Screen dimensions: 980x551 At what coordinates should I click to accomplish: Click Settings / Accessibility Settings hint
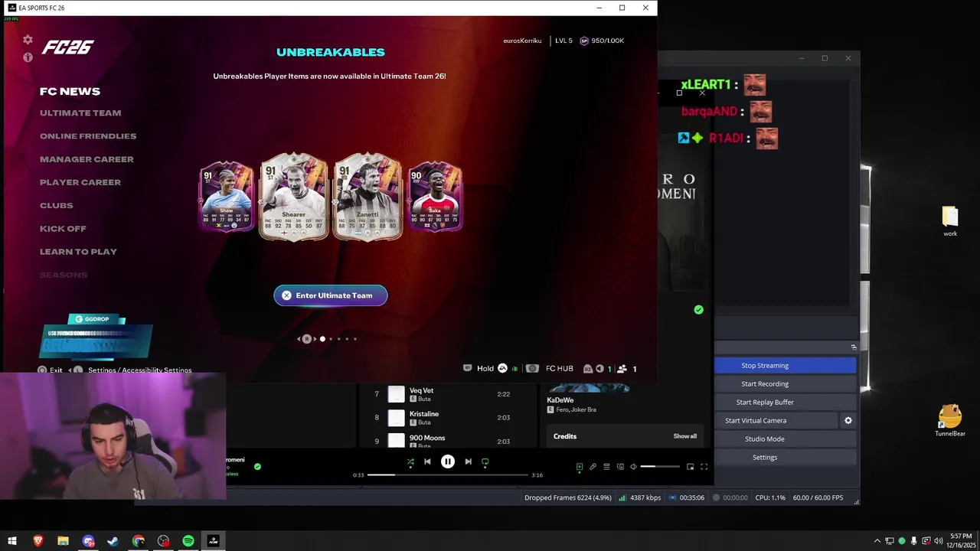tap(139, 370)
